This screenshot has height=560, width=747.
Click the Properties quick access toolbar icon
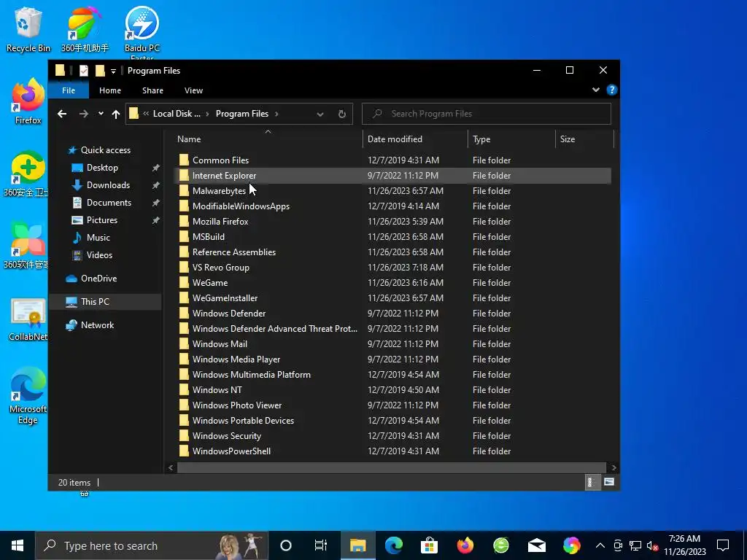click(84, 71)
